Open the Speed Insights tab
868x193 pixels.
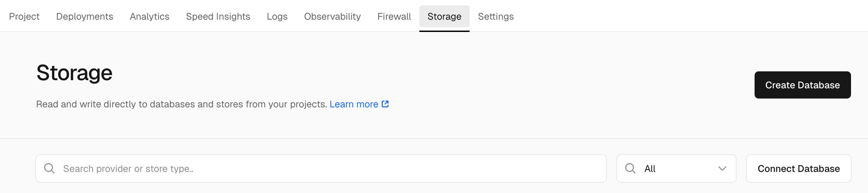pos(218,16)
